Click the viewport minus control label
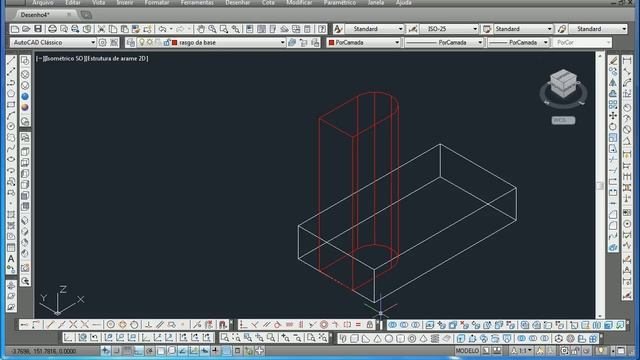 40,58
